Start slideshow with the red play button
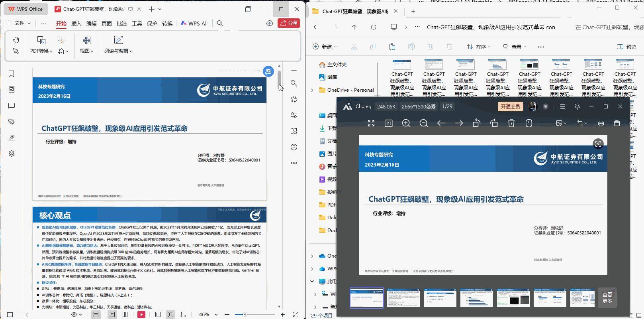The width and height of the screenshot is (644, 319). 141,315
